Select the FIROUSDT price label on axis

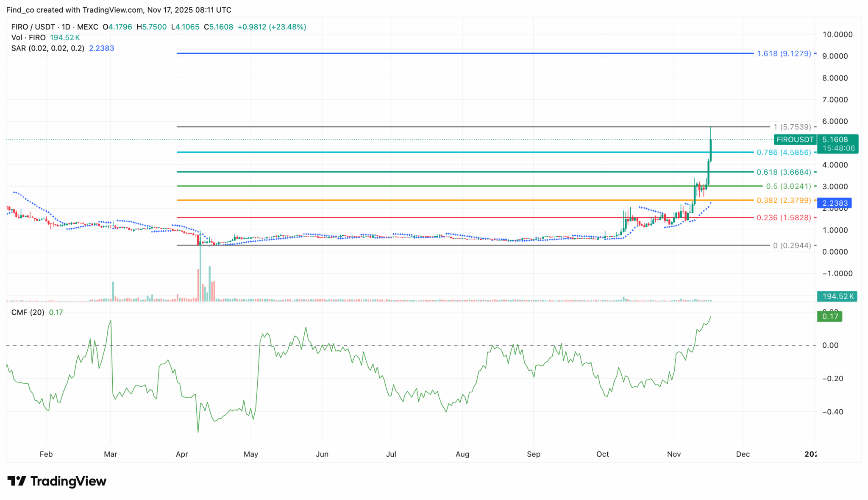tap(795, 139)
